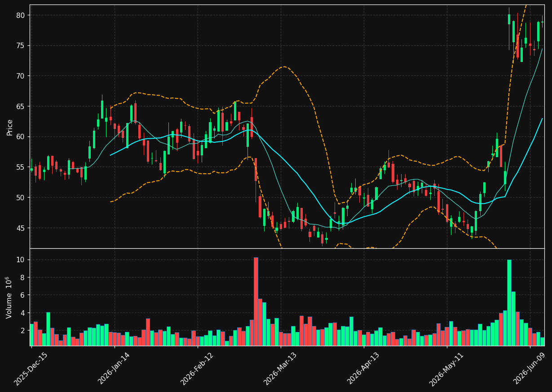Screen dimensions: 552x392
Task: Click the Volume axis title
Action: pyautogui.click(x=9, y=297)
